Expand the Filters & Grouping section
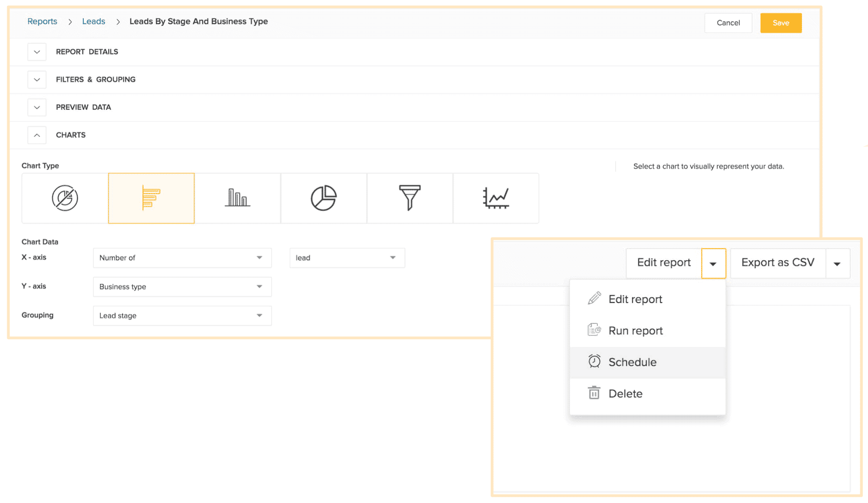The height and width of the screenshot is (503, 868). pos(37,79)
